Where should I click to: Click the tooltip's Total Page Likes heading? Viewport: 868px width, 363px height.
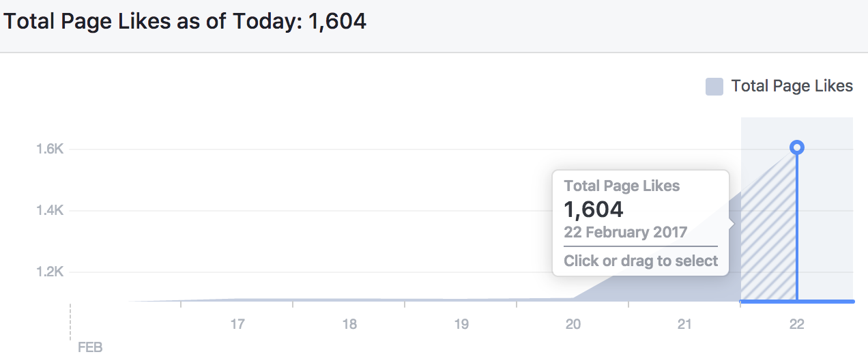tap(622, 186)
